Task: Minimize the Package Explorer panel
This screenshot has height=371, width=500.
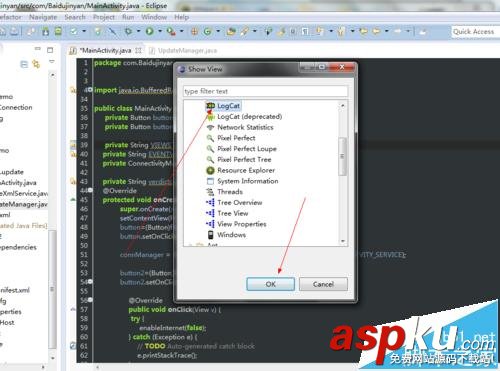Action: pyautogui.click(x=38, y=49)
